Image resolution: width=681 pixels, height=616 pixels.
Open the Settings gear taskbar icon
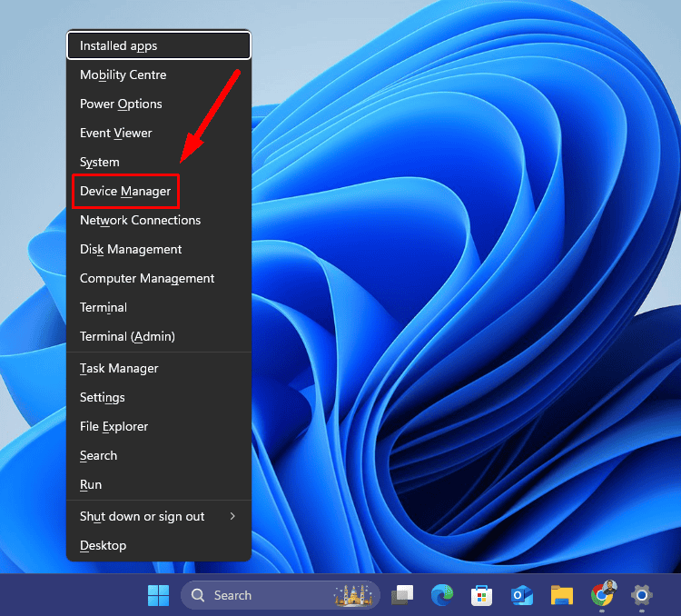tap(641, 595)
